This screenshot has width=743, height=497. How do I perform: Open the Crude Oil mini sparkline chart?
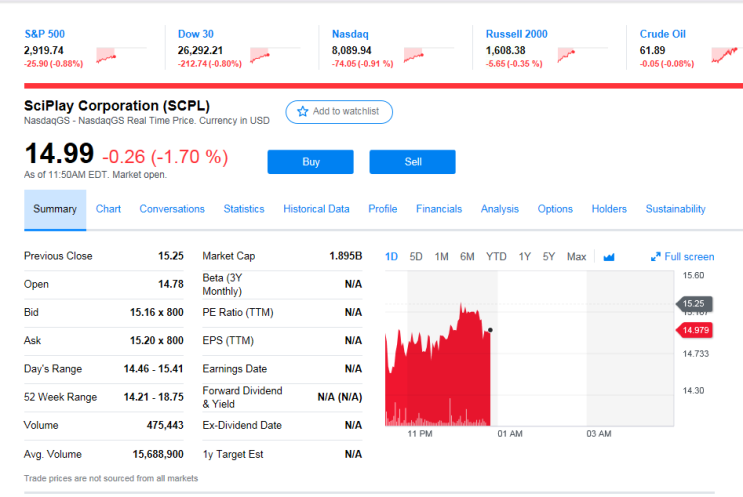727,55
